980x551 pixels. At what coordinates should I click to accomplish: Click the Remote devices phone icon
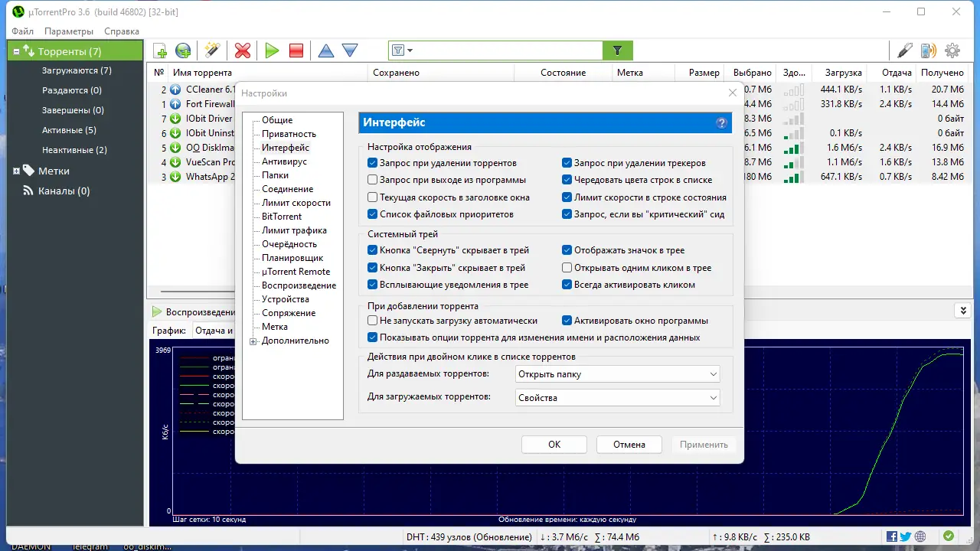928,51
